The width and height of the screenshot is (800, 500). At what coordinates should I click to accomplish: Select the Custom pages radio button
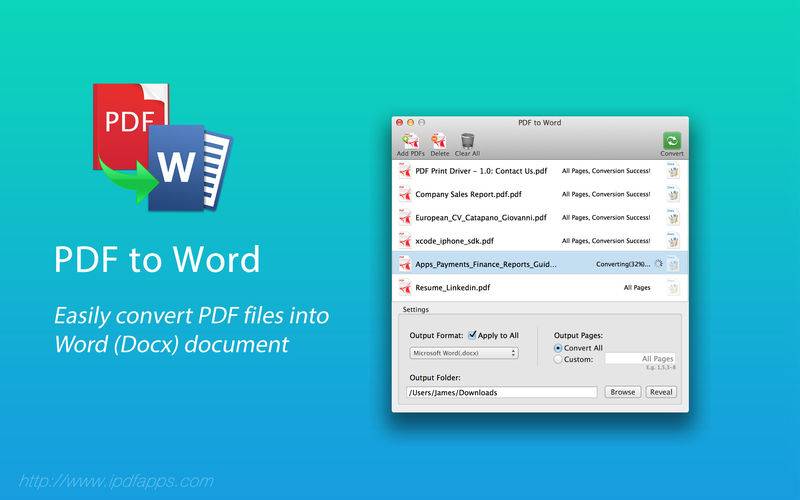click(558, 359)
